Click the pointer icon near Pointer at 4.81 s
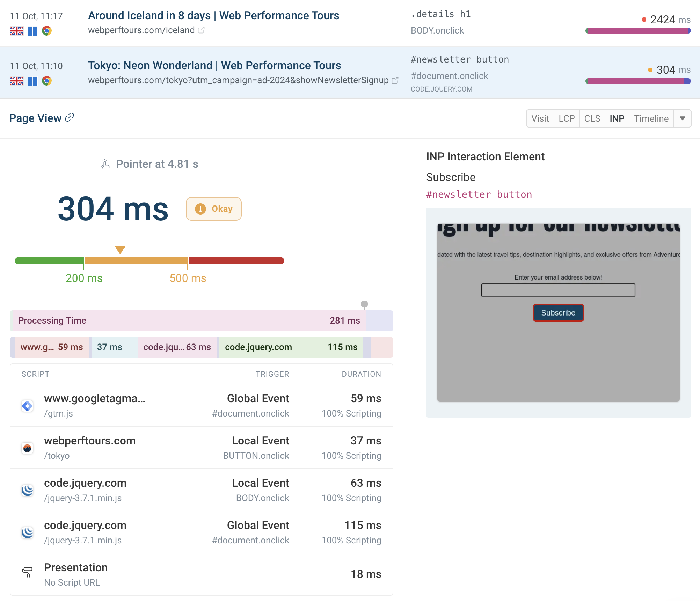 coord(105,164)
